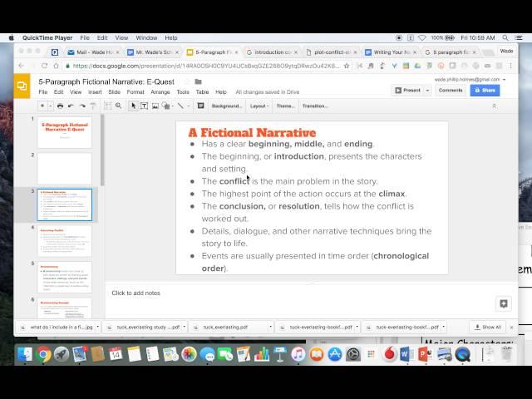Select slide 4 thumbnail in filmstrip
Screen dimensions: 532x399
point(65,241)
